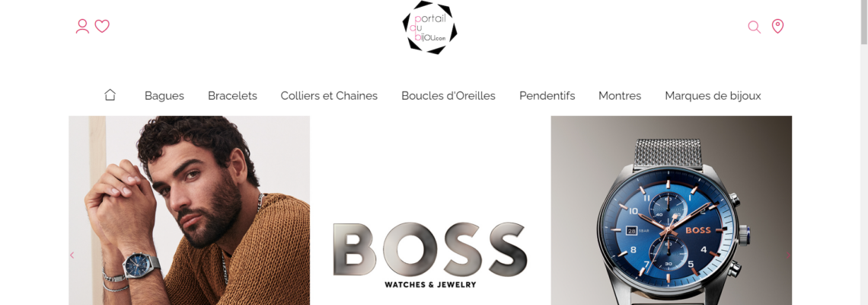Click the pink search magnifier icon
868x305 pixels.
(x=754, y=27)
